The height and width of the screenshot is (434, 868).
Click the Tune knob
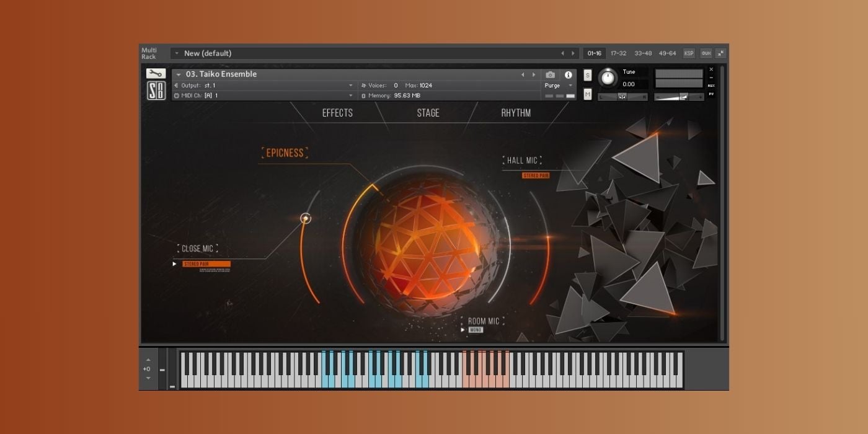[608, 77]
